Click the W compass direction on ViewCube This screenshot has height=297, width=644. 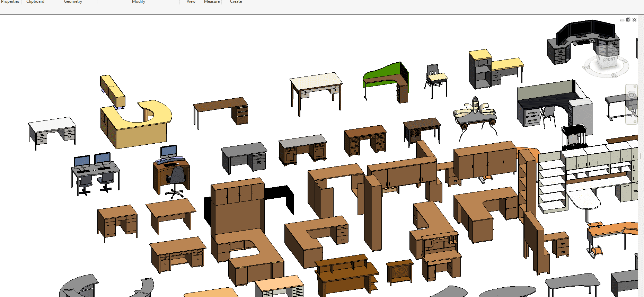(x=586, y=67)
